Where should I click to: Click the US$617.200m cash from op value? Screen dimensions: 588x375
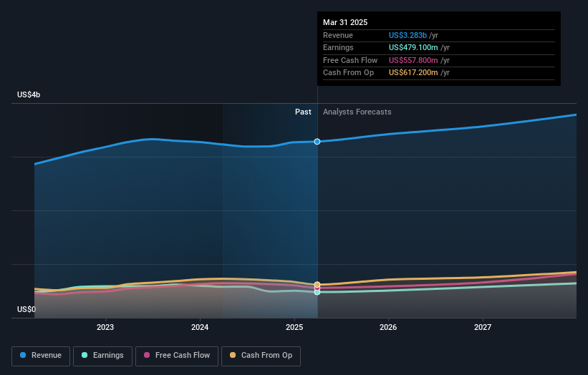click(413, 73)
